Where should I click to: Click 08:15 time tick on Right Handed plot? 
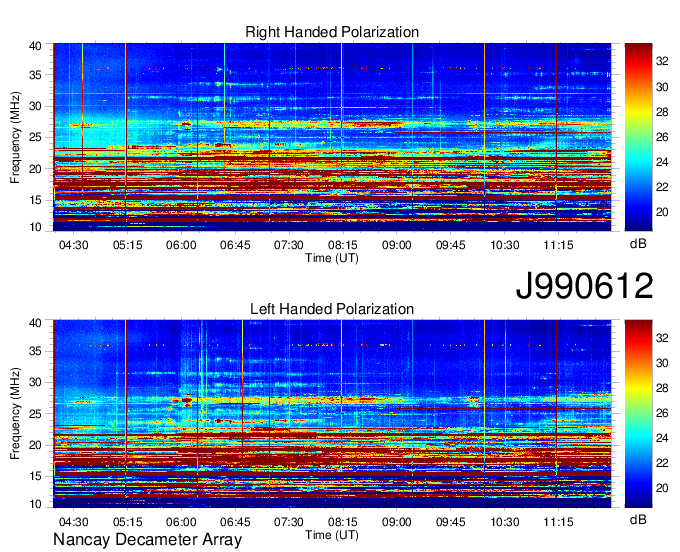click(343, 245)
